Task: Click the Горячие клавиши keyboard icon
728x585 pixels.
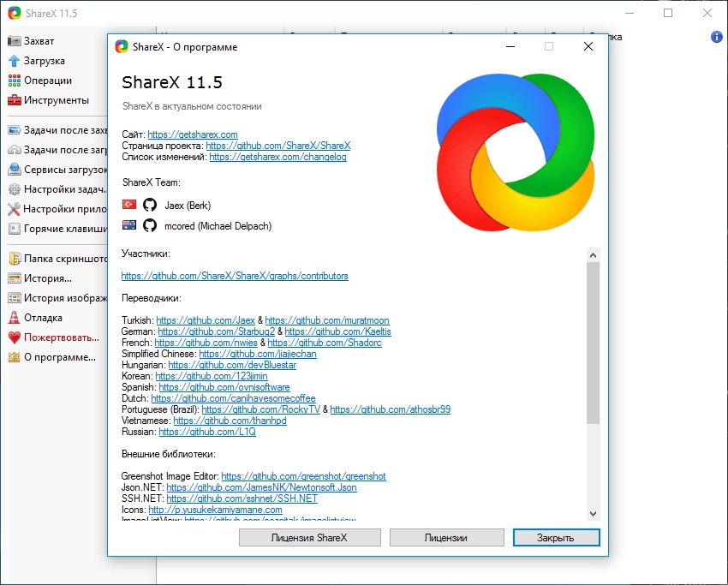Action: tap(15, 229)
